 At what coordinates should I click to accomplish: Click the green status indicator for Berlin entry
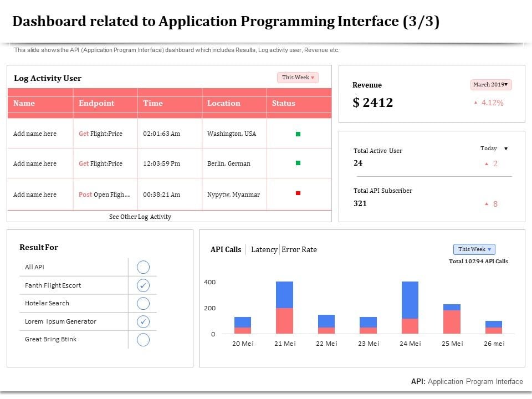pyautogui.click(x=298, y=162)
